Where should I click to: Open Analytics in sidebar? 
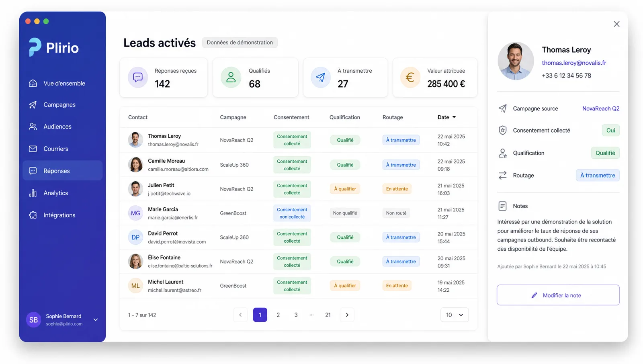62,193
